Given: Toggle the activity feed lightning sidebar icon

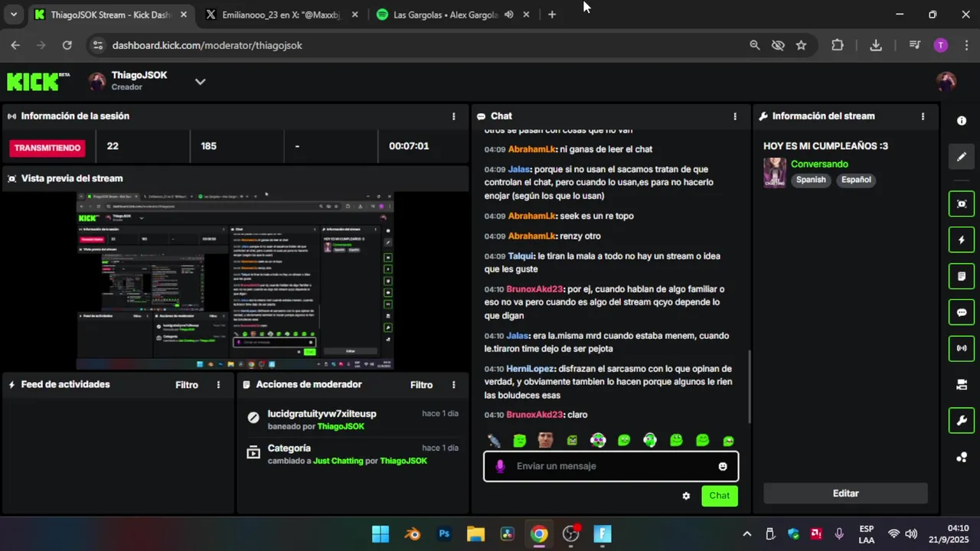Looking at the screenshot, I should (x=962, y=240).
